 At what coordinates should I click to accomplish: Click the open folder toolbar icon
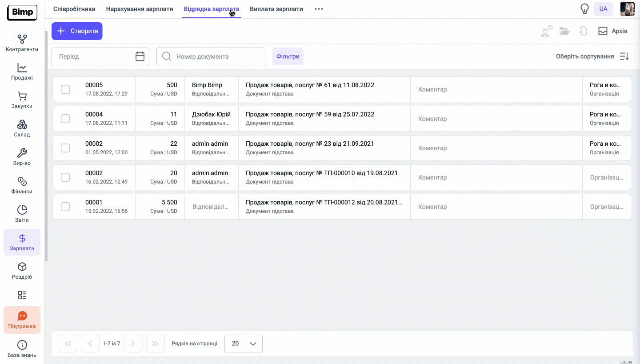tap(564, 31)
